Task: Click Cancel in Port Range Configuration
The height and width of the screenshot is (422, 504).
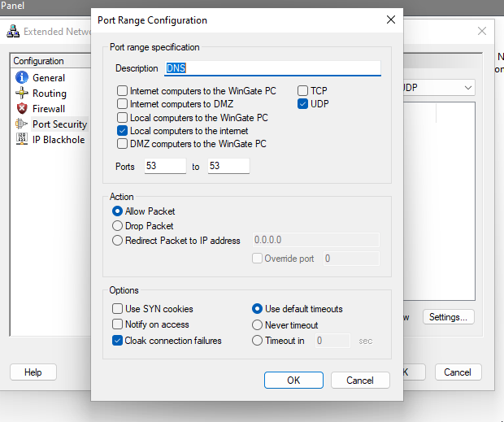Action: click(360, 380)
